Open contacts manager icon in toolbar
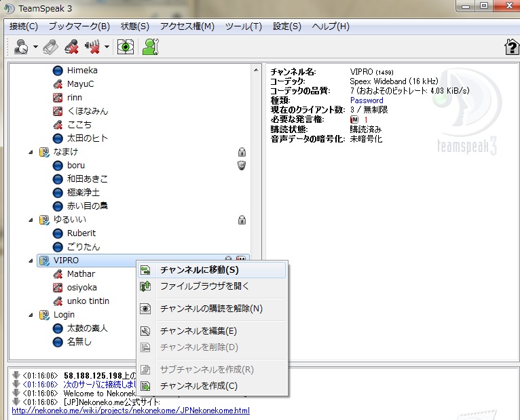 [149, 47]
